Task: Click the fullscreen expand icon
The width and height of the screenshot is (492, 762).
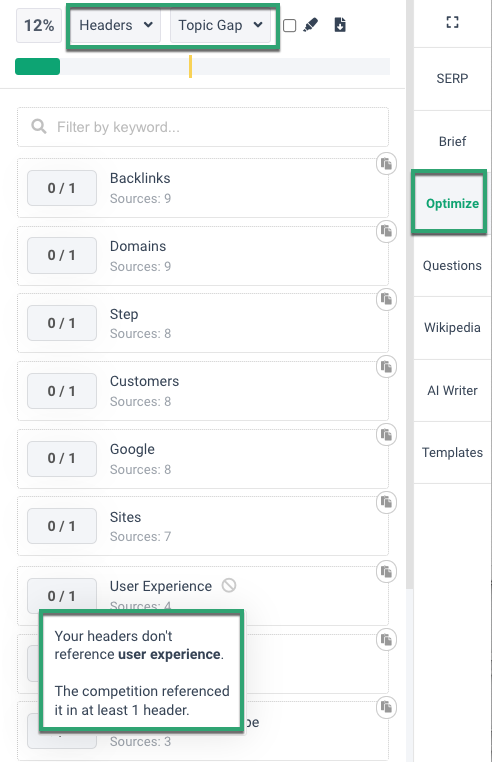Action: 452,22
